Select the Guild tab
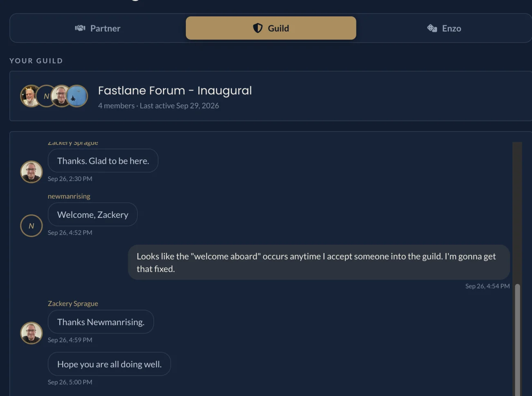 tap(271, 28)
